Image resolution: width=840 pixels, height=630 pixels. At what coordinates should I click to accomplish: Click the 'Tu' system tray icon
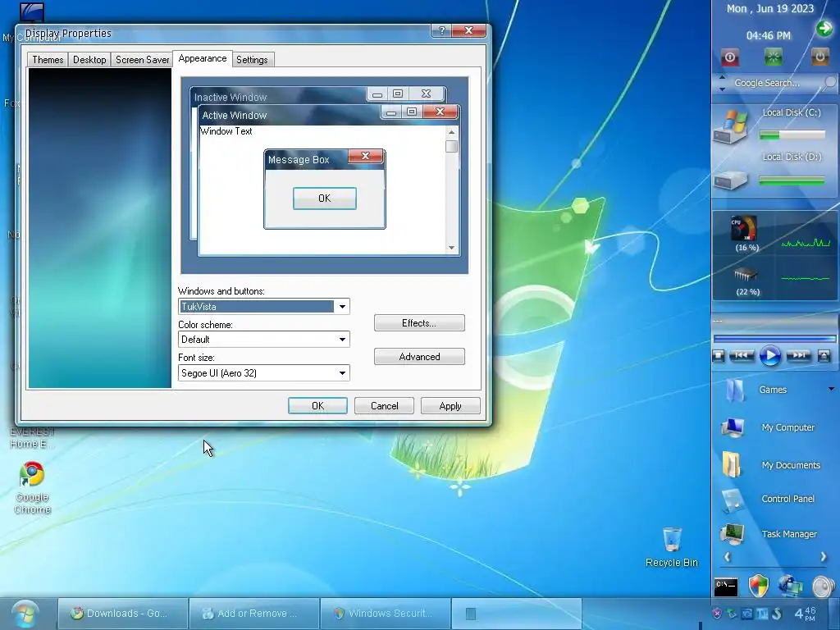pyautogui.click(x=762, y=614)
